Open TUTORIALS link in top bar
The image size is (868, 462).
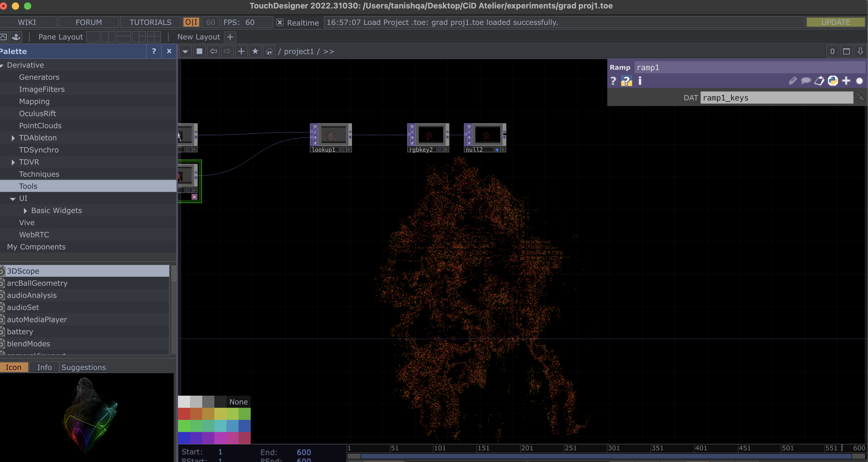click(150, 22)
